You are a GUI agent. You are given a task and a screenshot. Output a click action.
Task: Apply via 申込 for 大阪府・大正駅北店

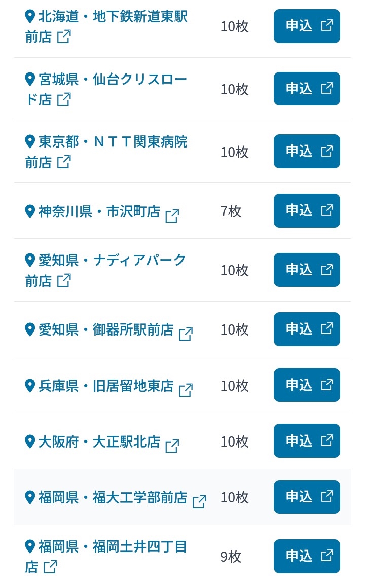307,441
